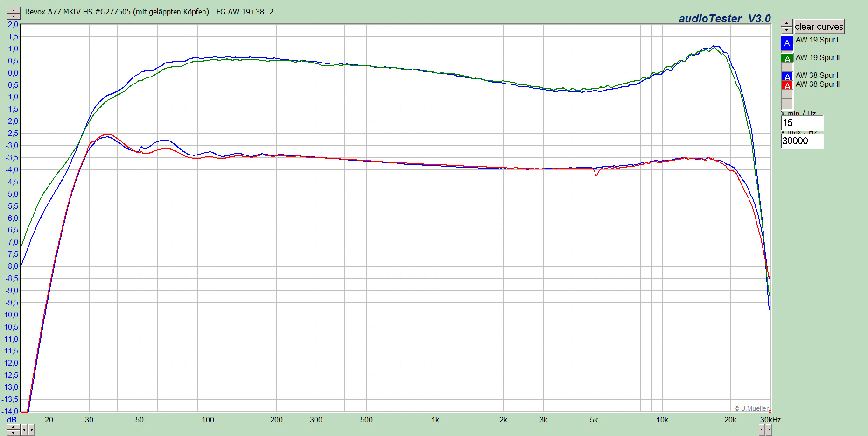Click the right arrow near the dB label
Screen dimensions: 868x436
pos(31,429)
